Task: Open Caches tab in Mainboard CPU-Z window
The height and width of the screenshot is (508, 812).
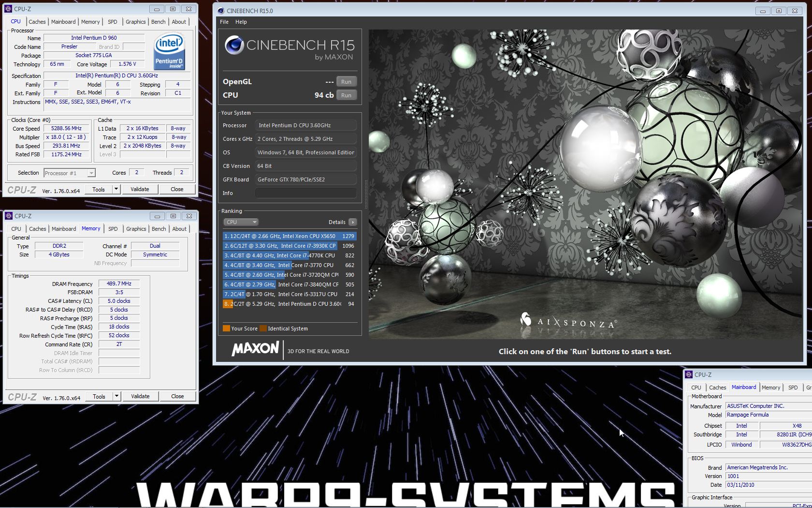Action: [718, 388]
